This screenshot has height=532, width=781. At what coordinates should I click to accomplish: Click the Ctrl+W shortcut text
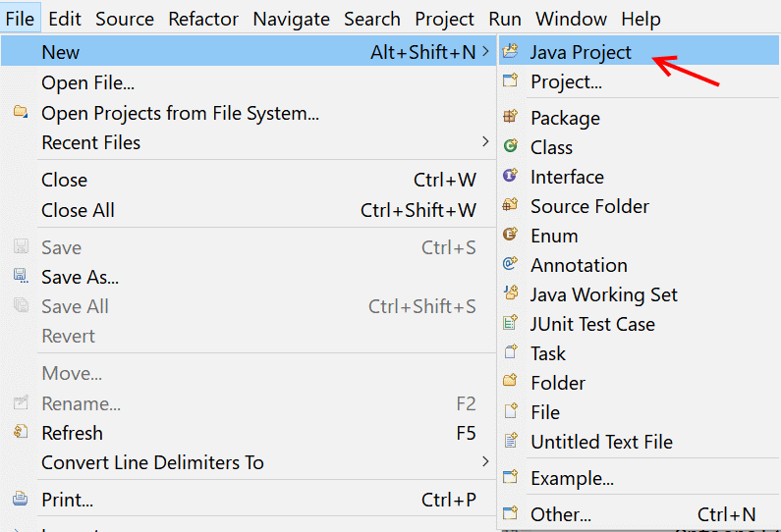pyautogui.click(x=445, y=180)
